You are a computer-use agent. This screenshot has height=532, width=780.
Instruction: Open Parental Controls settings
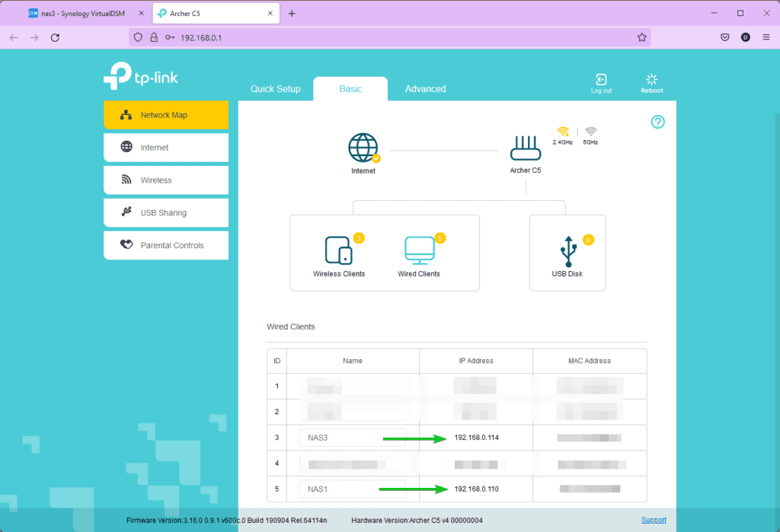pyautogui.click(x=165, y=245)
